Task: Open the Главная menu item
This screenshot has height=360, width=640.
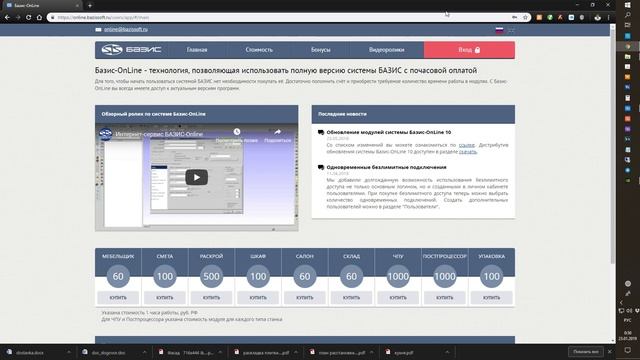Action: (x=197, y=50)
